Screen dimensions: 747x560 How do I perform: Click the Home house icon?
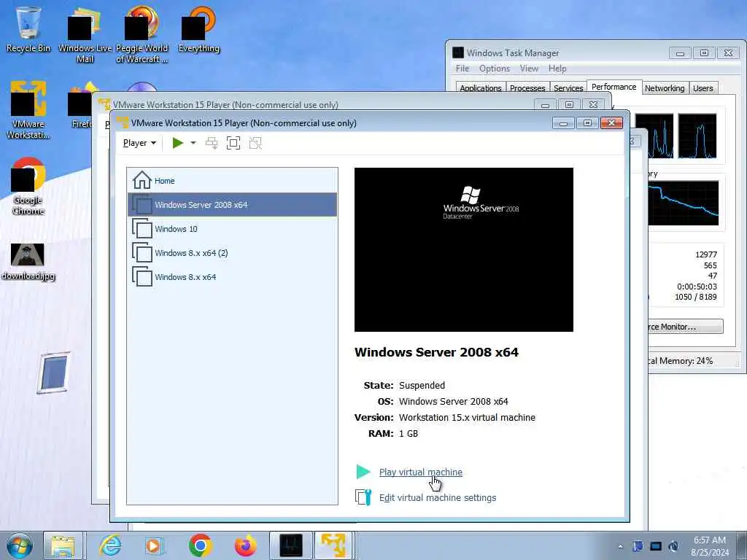click(142, 181)
